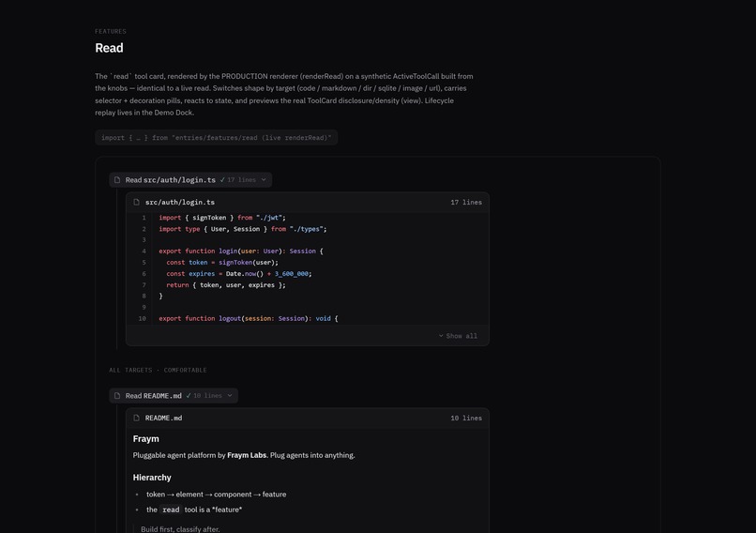Click the 17 lines label in the code header
The width and height of the screenshot is (756, 533).
click(466, 202)
